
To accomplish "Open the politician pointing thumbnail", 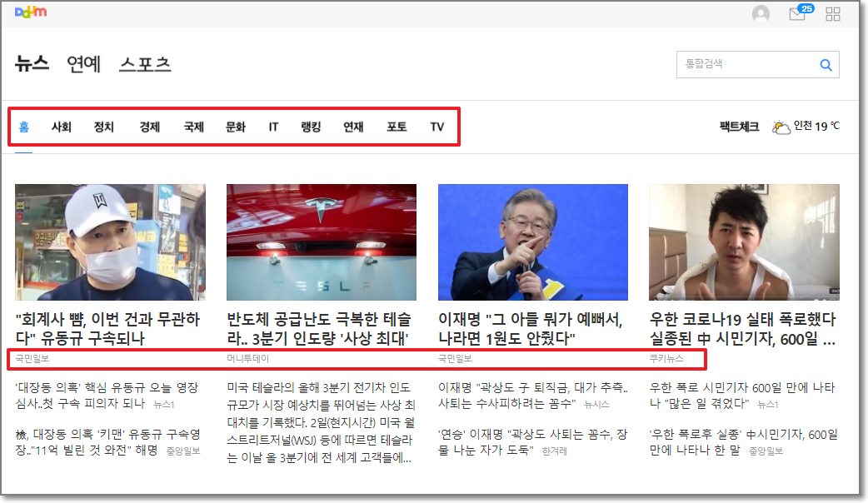I will pyautogui.click(x=533, y=242).
